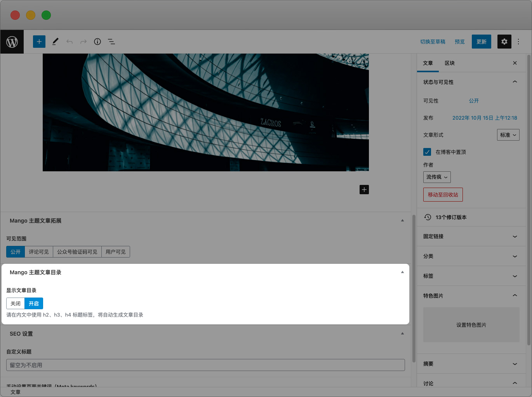Open the list view outline icon
This screenshot has width=532, height=397.
click(111, 42)
